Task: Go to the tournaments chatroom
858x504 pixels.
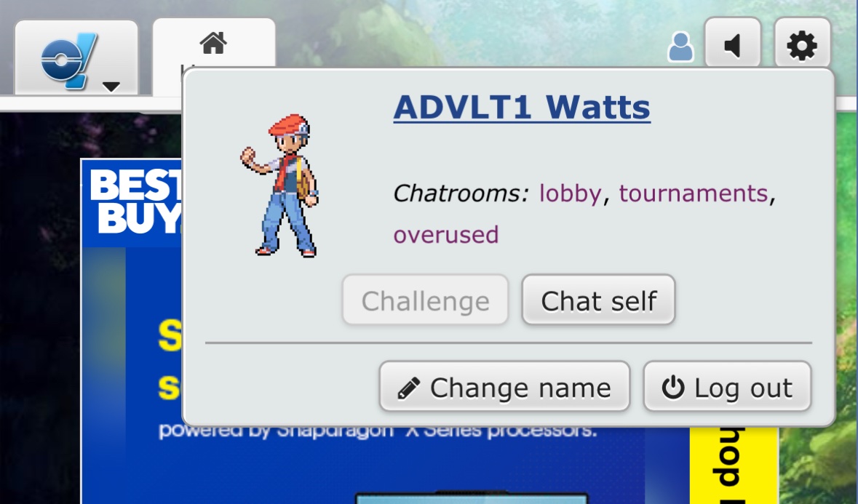Action: 694,193
